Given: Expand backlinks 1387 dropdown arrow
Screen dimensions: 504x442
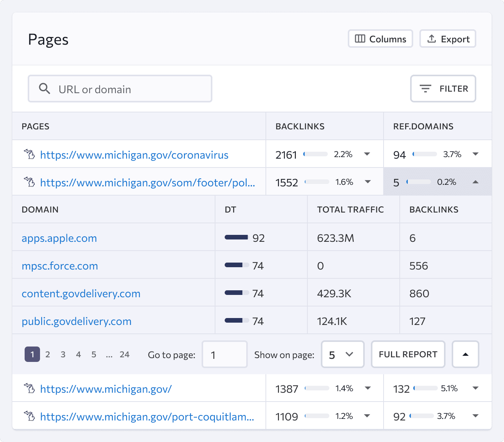Looking at the screenshot, I should [368, 388].
